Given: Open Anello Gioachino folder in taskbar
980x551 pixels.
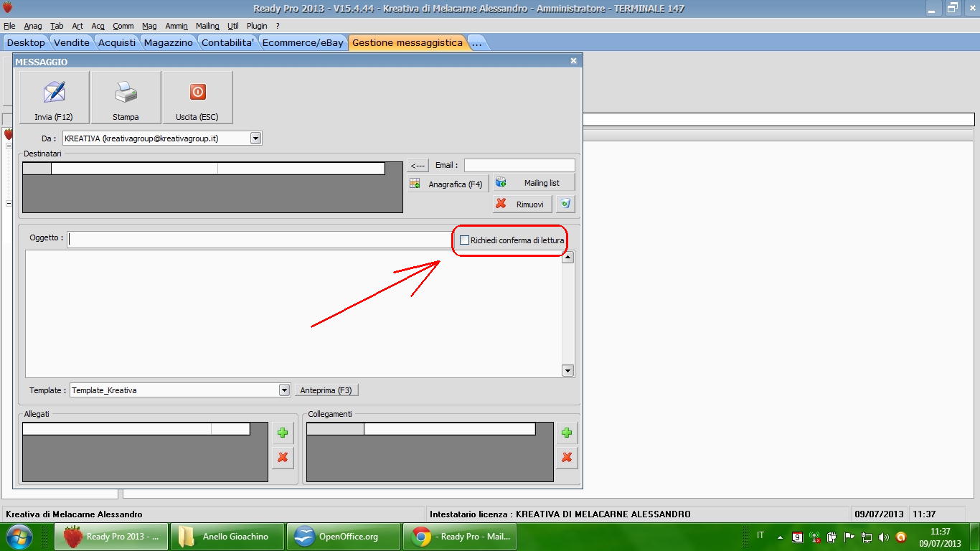Looking at the screenshot, I should 227,536.
